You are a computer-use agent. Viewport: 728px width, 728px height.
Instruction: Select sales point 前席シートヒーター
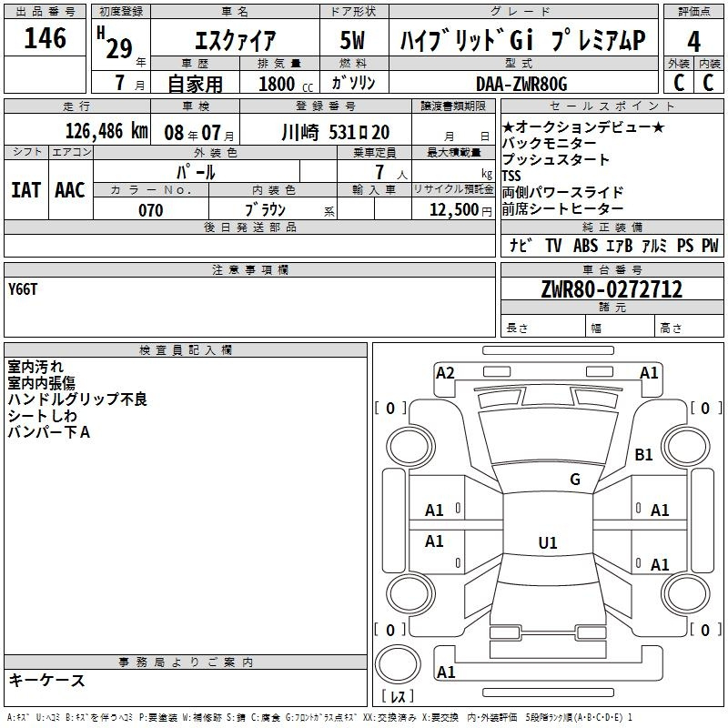tap(562, 209)
